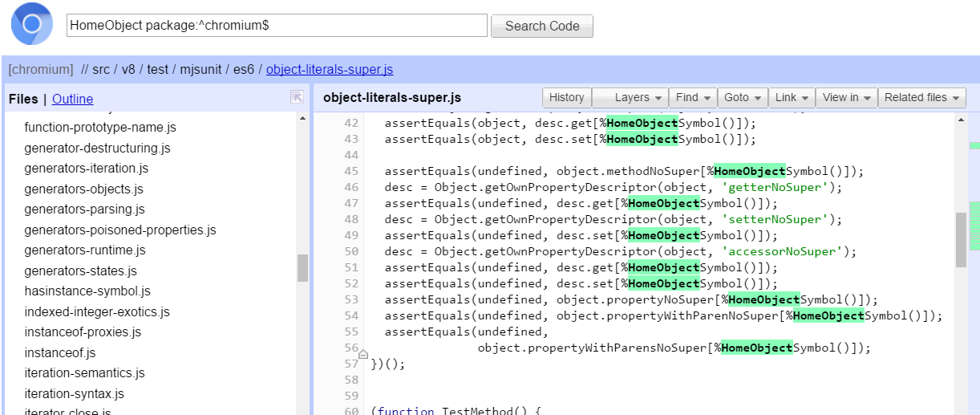The height and width of the screenshot is (415, 980).
Task: Open the Goto dropdown
Action: pyautogui.click(x=743, y=97)
